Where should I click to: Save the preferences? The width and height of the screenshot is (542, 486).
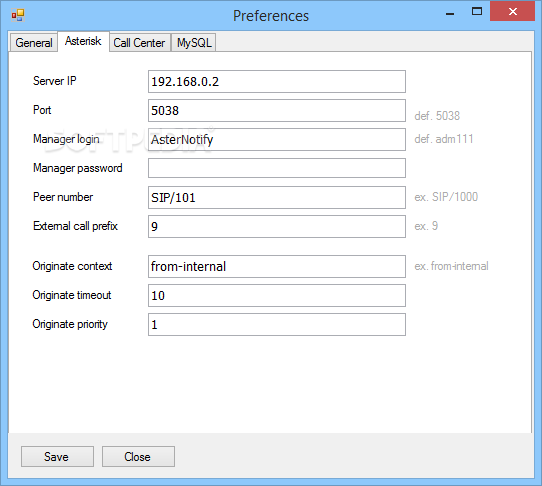[x=57, y=457]
